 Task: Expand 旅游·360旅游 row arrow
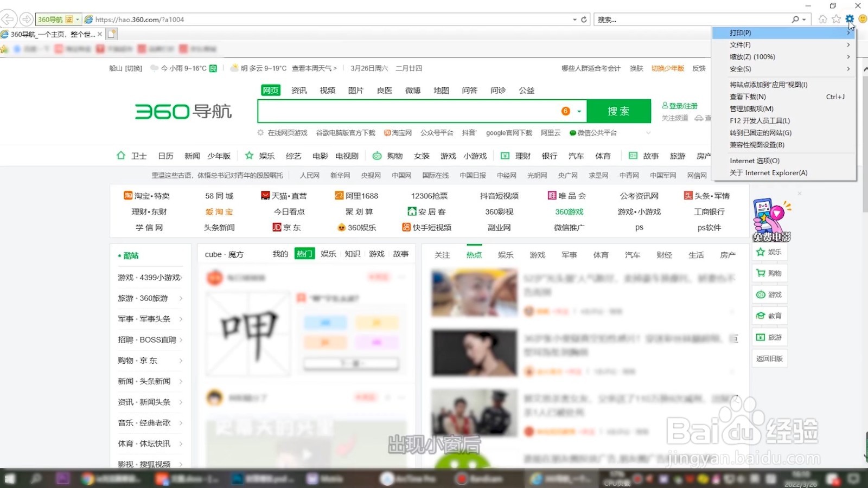[x=181, y=298]
